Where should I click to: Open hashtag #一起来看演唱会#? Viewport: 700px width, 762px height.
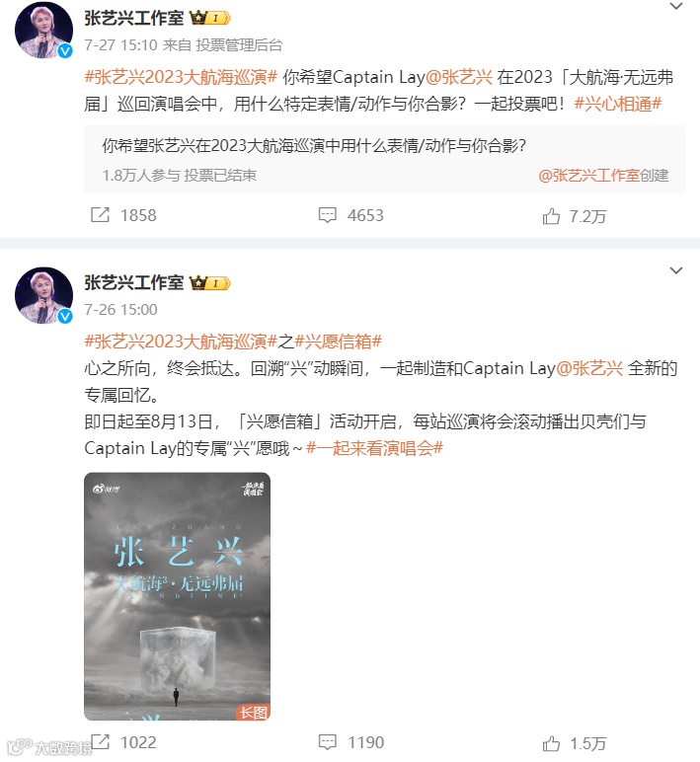coord(374,448)
